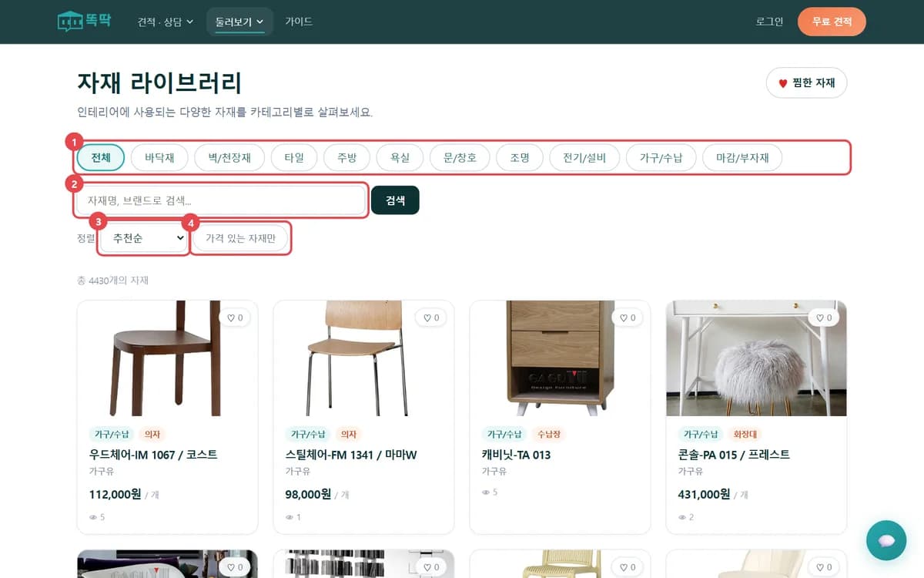The width and height of the screenshot is (924, 578).
Task: Click the 무료 견적 button
Action: [832, 22]
